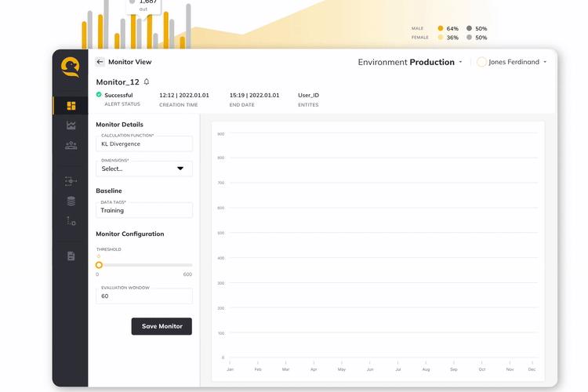Click the yellow bird logo in sidebar
The width and height of the screenshot is (588, 392).
(x=71, y=67)
